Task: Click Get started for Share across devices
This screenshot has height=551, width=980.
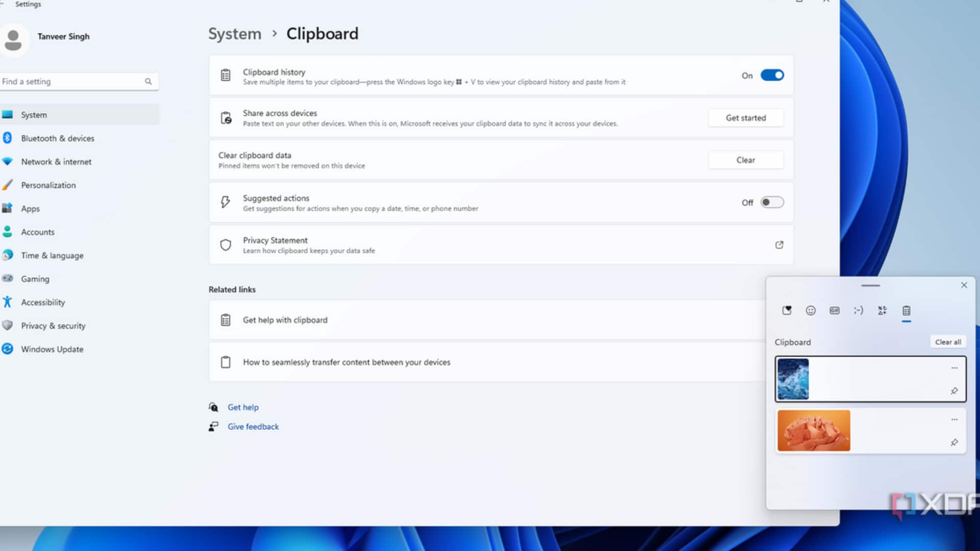Action: [x=746, y=118]
